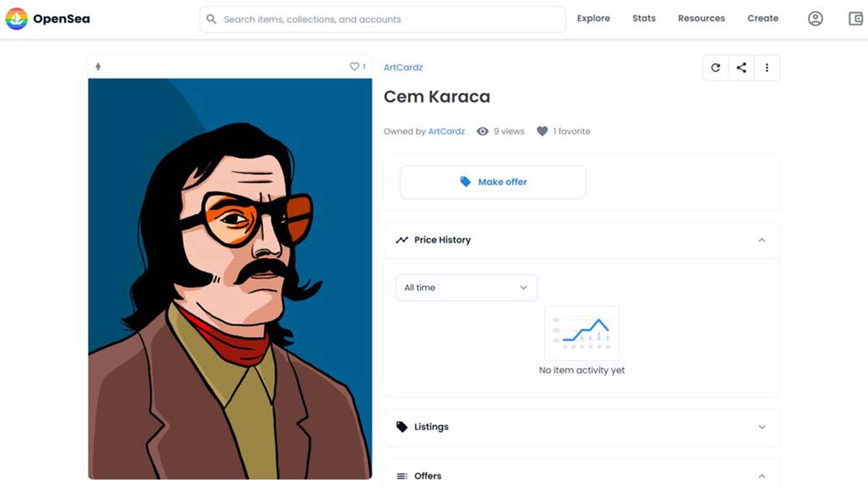Click the list icon next to Offers

402,476
